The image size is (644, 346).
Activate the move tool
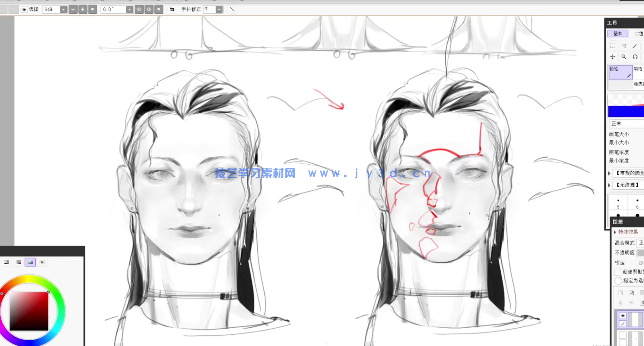point(612,57)
